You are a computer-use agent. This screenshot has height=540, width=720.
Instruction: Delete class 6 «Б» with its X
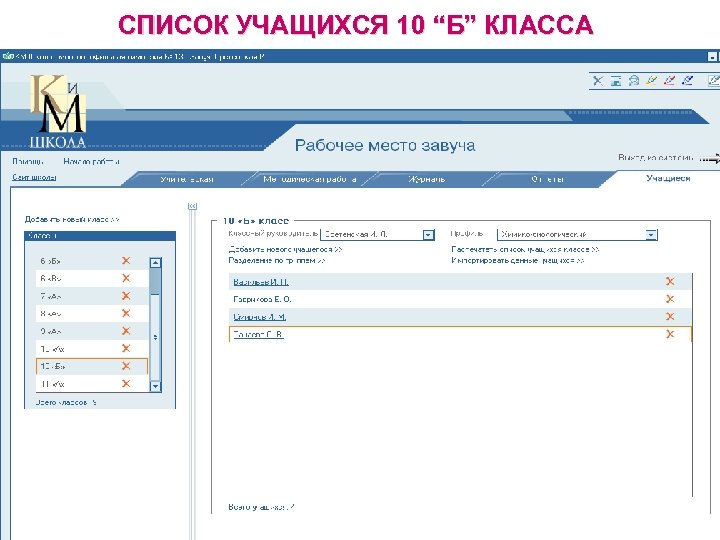tap(126, 260)
